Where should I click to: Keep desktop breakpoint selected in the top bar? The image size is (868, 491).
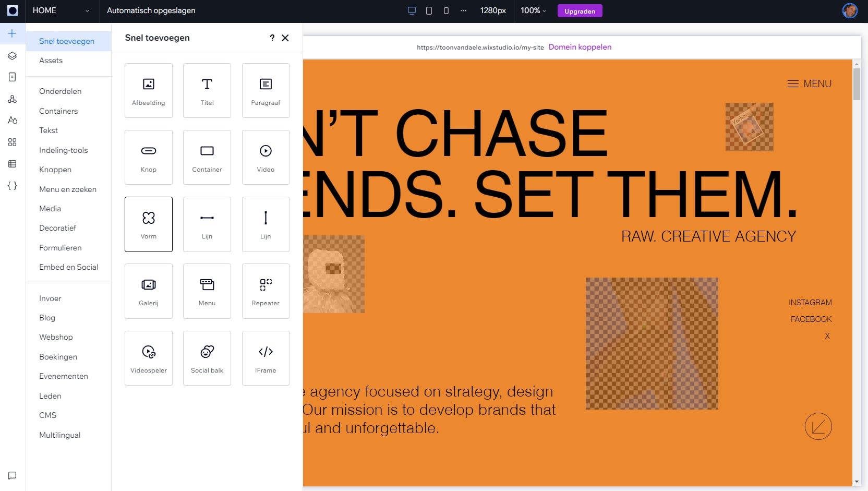click(412, 10)
